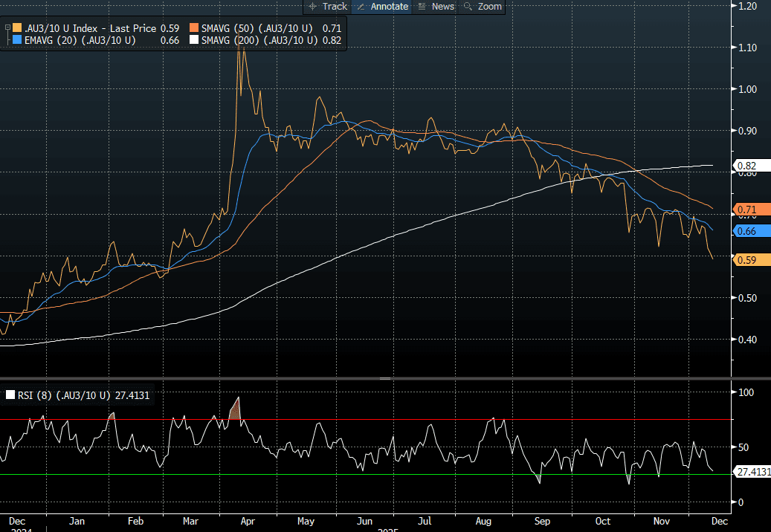Click the 27.4131 RSI axis label
This screenshot has width=771, height=532.
(x=751, y=472)
